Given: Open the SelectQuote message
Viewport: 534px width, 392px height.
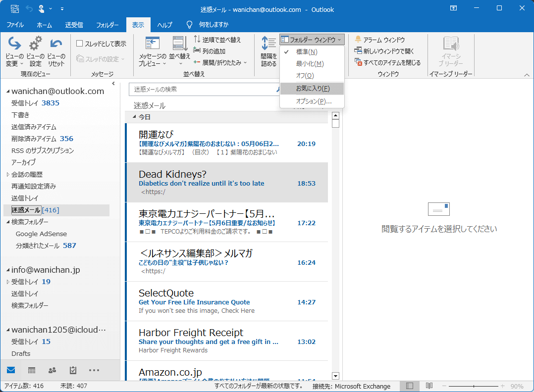Looking at the screenshot, I should tap(227, 301).
